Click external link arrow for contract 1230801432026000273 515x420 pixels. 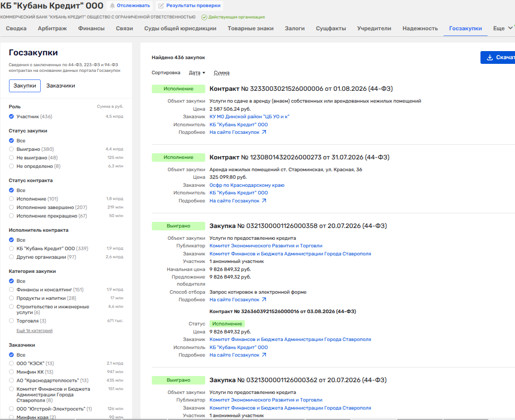click(264, 201)
